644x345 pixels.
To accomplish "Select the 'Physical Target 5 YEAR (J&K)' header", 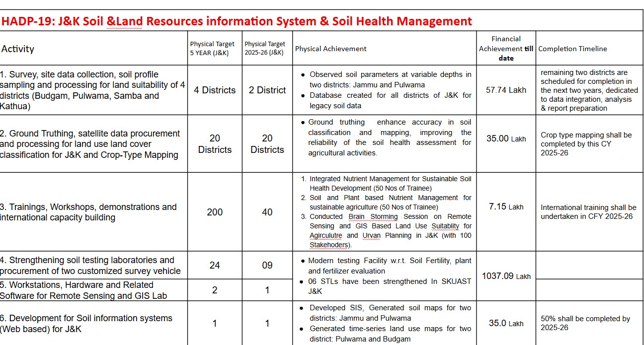I will 212,49.
